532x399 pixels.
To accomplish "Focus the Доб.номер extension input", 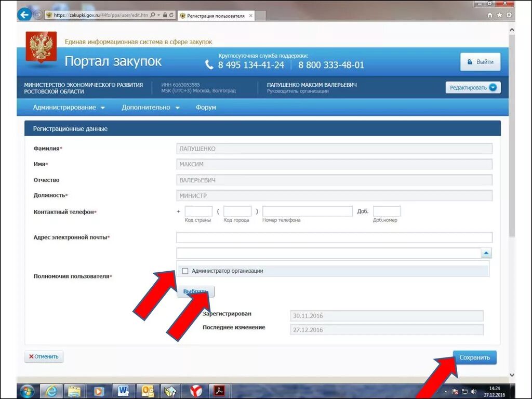I will [x=387, y=211].
